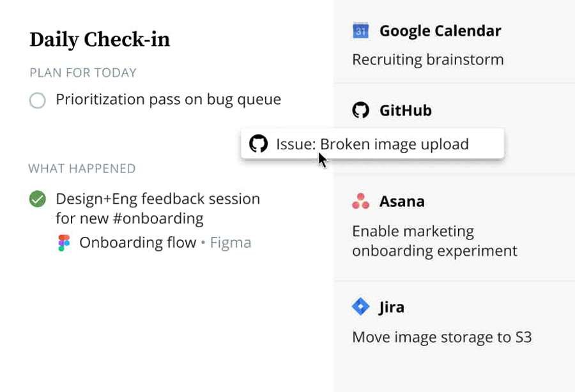
Task: Click the Asana logo icon
Action: [x=361, y=201]
